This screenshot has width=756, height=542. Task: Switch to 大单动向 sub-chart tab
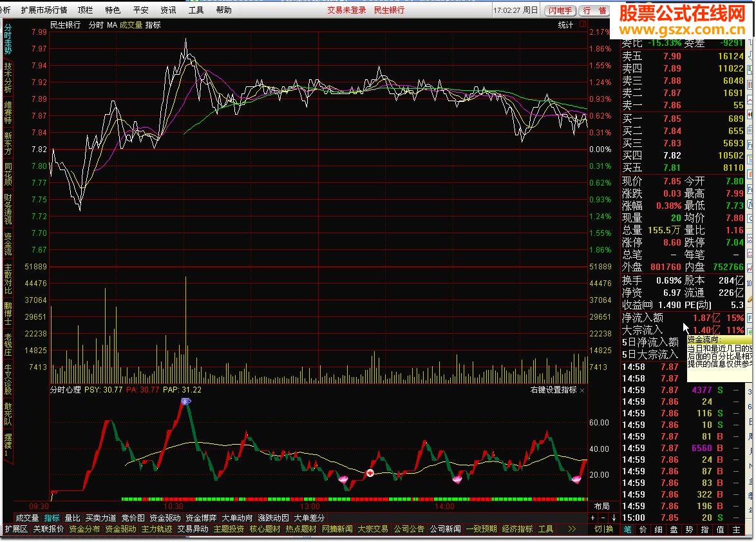tap(237, 518)
